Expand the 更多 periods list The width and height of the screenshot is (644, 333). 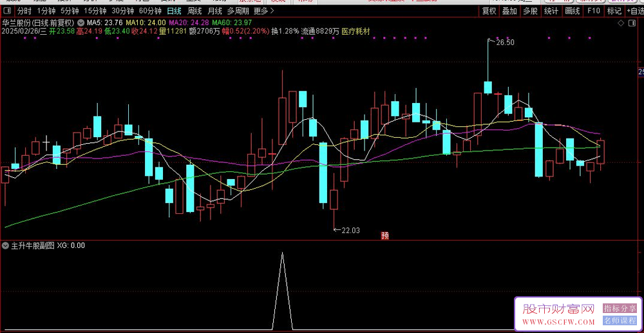[x=263, y=11]
